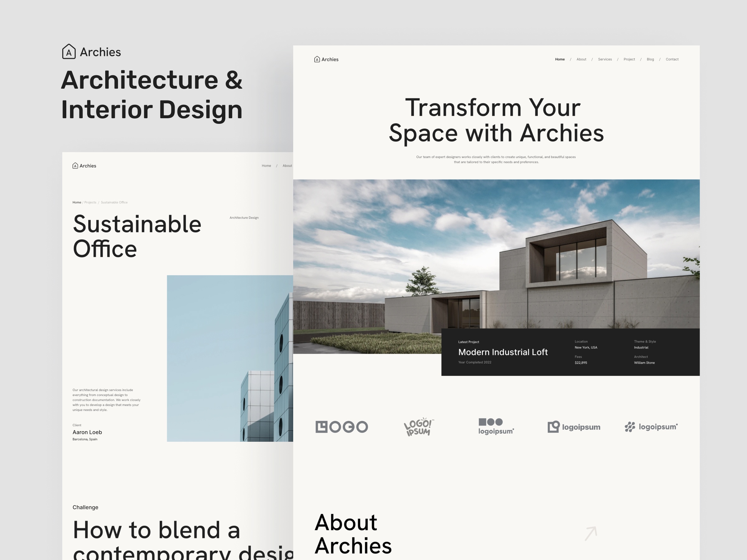Image resolution: width=747 pixels, height=560 pixels.
Task: Navigate to the Blog page
Action: coord(650,59)
